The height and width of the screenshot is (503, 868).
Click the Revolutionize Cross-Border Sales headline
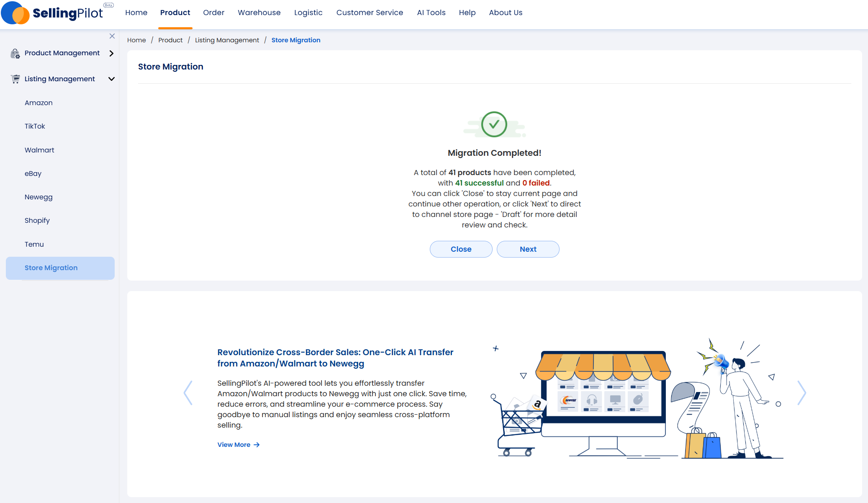[335, 358]
